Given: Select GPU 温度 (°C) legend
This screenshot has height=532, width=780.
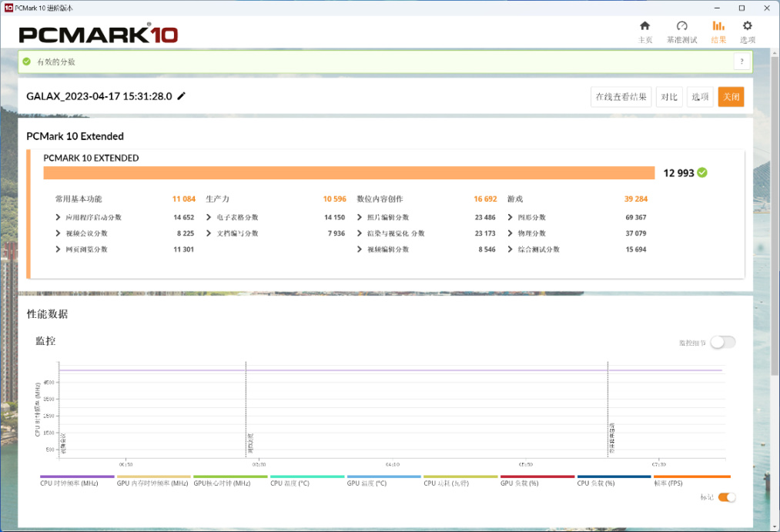Looking at the screenshot, I should (383, 480).
